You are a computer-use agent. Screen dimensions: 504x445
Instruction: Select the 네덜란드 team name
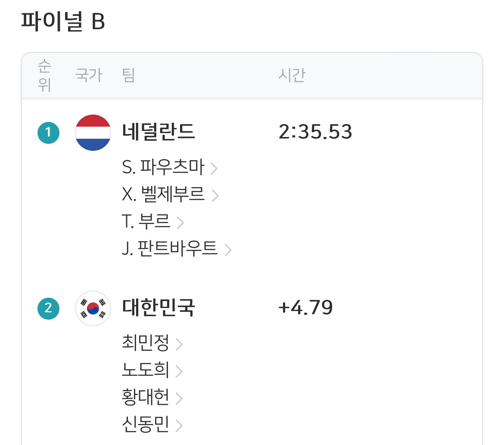(x=159, y=132)
